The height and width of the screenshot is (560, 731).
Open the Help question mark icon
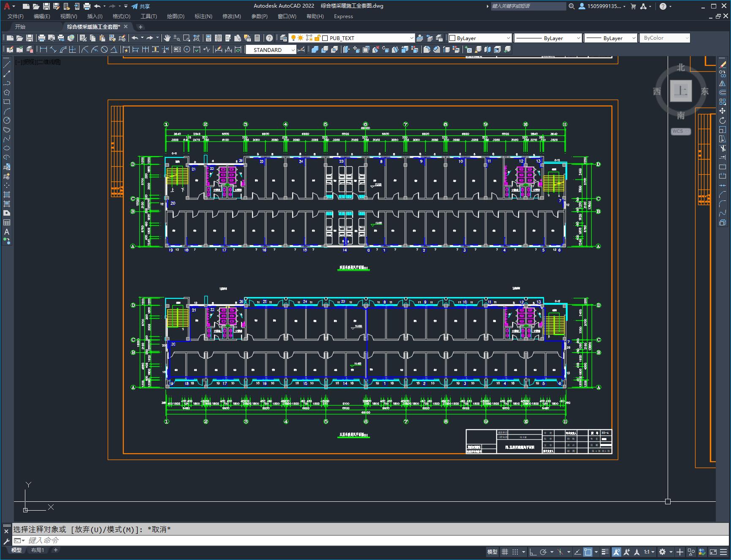(x=269, y=38)
